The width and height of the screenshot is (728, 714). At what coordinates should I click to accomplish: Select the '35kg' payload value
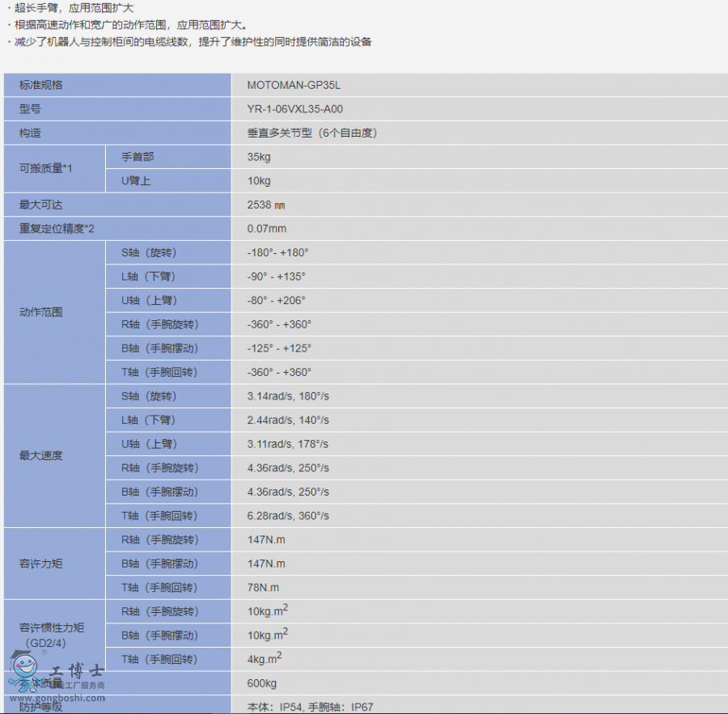259,157
